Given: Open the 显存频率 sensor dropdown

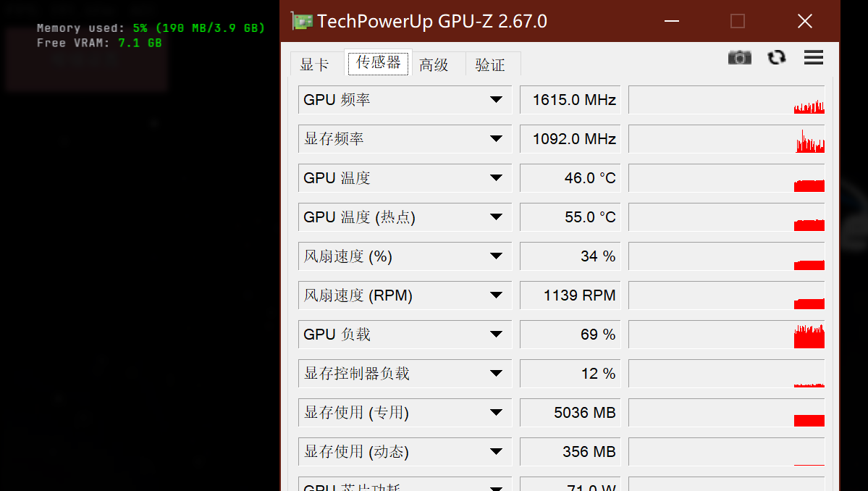Looking at the screenshot, I should point(496,139).
